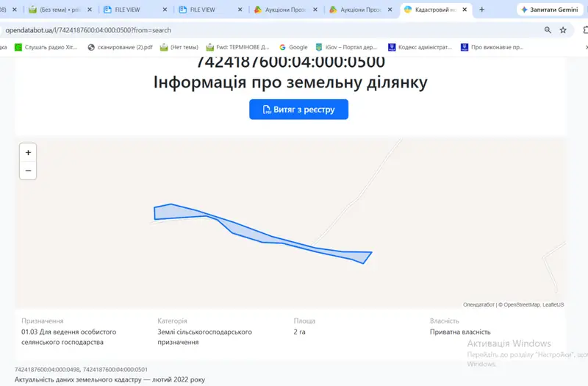588x386 pixels.
Task: Click the 'Інформація про земельну ділянку' heading
Action: tap(290, 82)
